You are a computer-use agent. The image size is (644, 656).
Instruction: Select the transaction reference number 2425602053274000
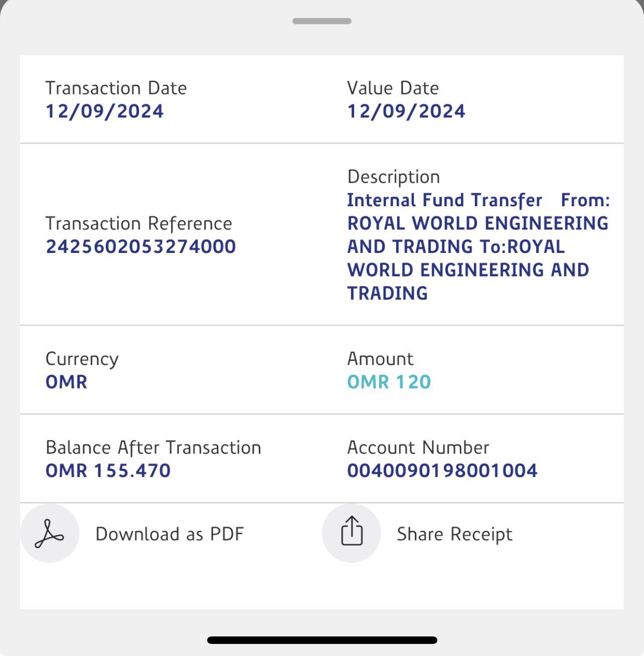point(140,246)
